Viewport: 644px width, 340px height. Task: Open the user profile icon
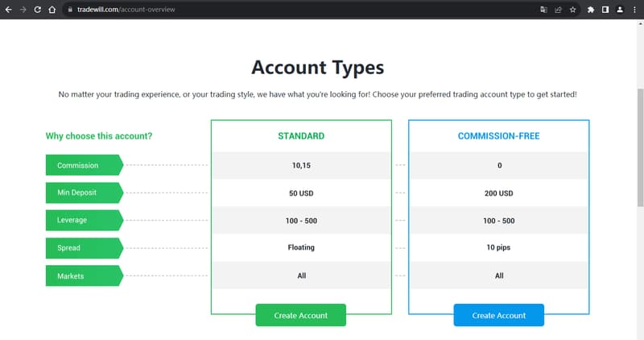(620, 10)
